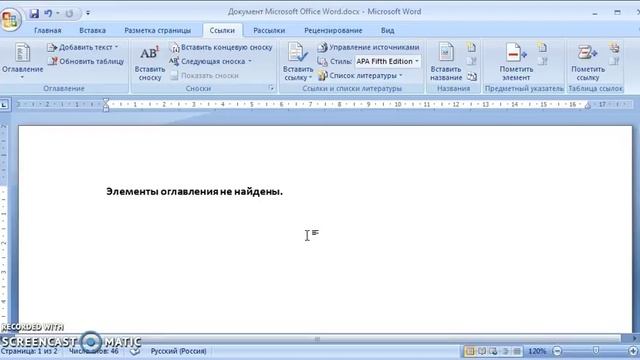Select Outline view button
The width and height of the screenshot is (640, 360).
tap(505, 351)
